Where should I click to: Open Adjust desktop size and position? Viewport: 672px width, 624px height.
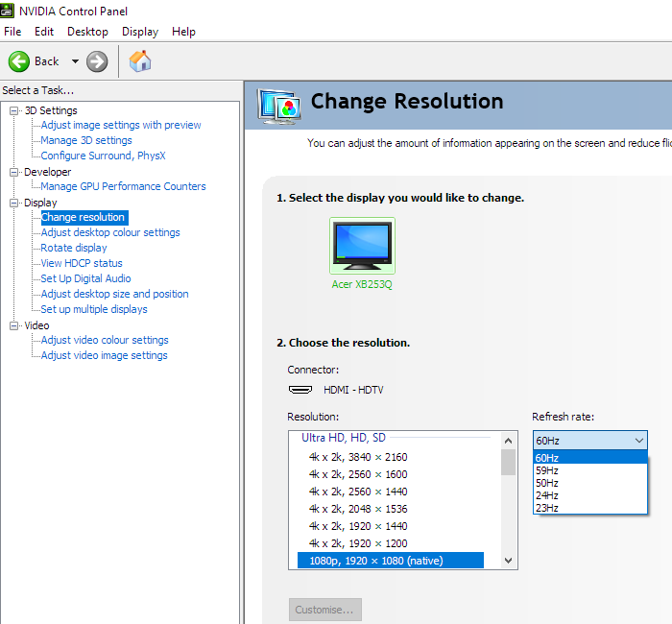pyautogui.click(x=114, y=294)
